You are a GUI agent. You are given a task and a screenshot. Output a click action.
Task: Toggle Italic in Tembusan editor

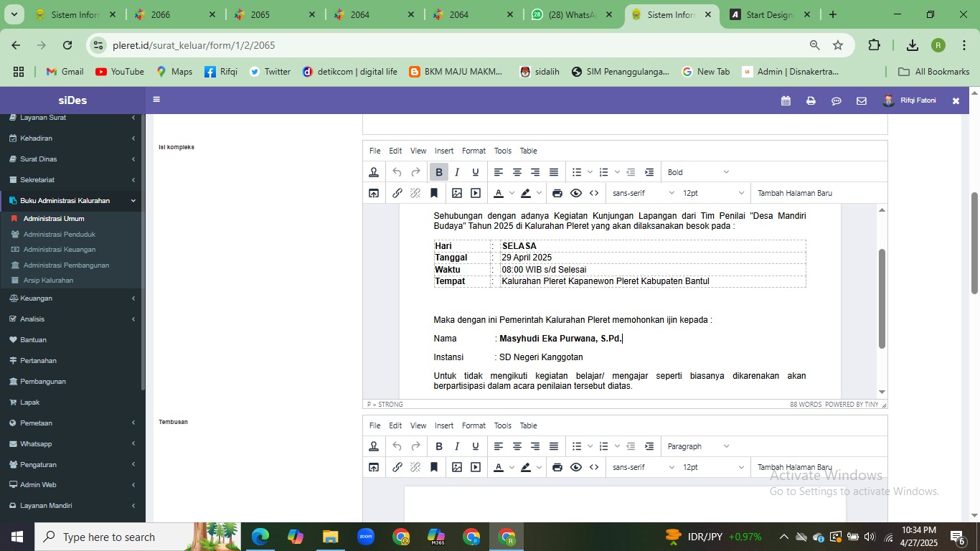(457, 446)
